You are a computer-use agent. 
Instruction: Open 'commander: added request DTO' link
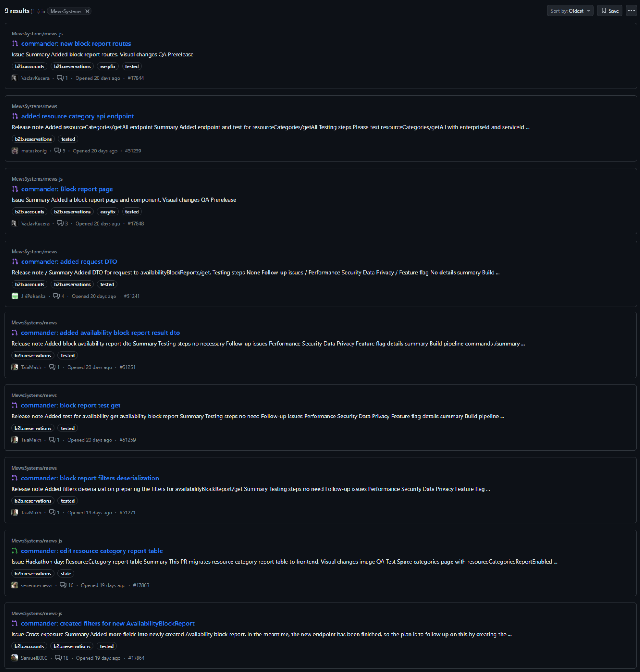tap(69, 262)
